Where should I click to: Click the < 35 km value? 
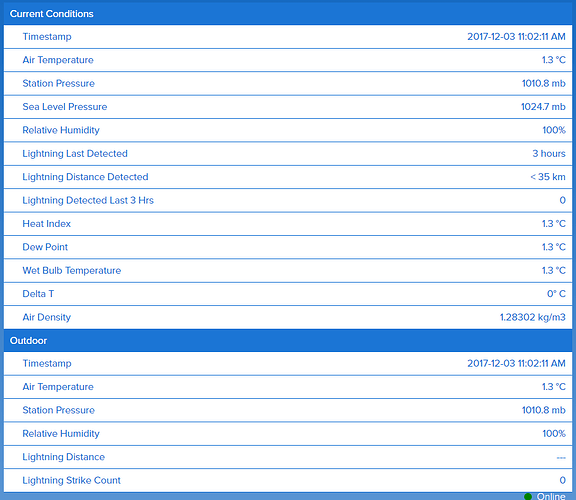[x=548, y=177]
